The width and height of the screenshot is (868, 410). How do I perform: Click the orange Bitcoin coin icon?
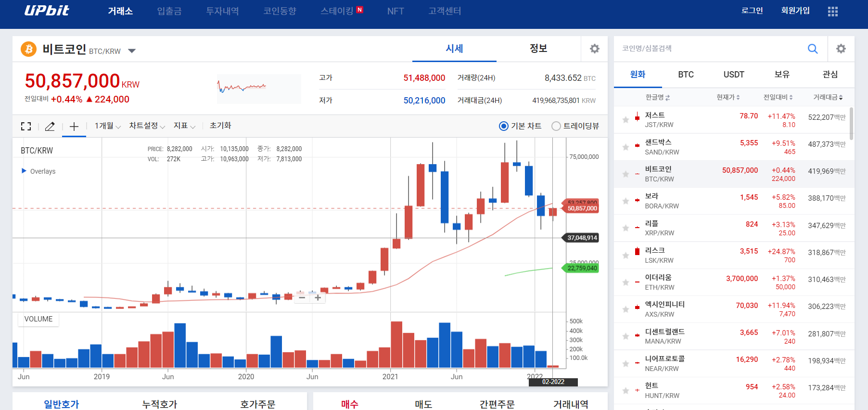29,49
